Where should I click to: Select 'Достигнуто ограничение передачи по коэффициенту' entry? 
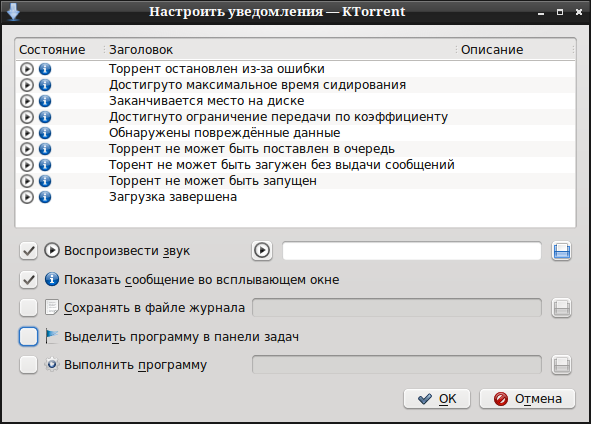296,117
